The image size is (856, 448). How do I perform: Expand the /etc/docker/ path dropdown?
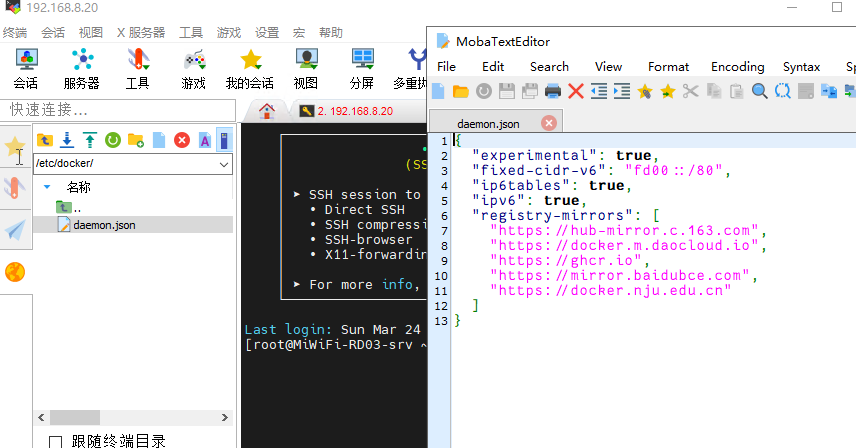(x=224, y=163)
